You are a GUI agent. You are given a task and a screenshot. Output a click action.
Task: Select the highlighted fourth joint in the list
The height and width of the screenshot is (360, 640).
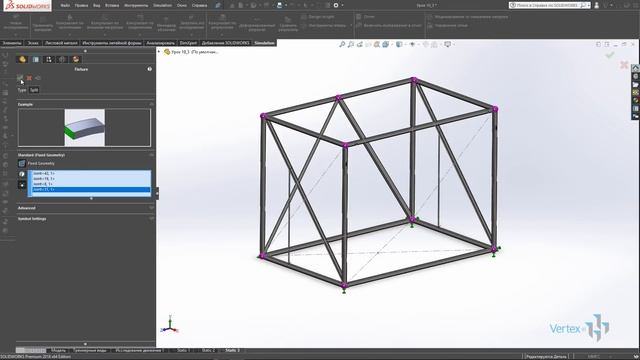91,189
